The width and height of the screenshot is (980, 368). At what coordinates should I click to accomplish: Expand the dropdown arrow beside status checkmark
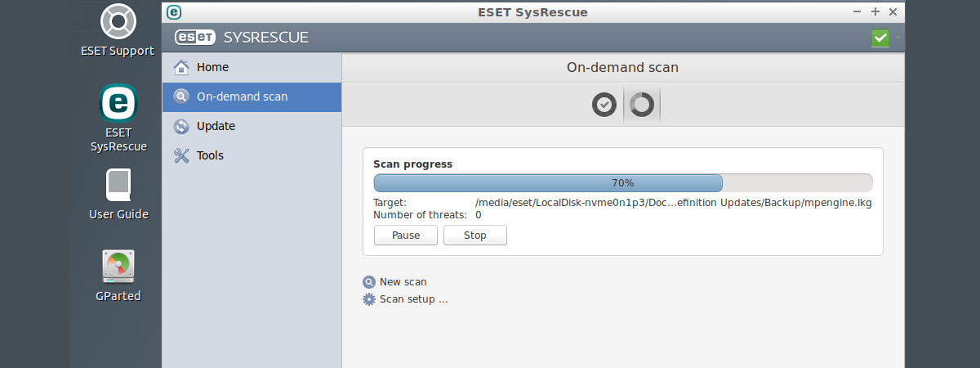pos(898,38)
